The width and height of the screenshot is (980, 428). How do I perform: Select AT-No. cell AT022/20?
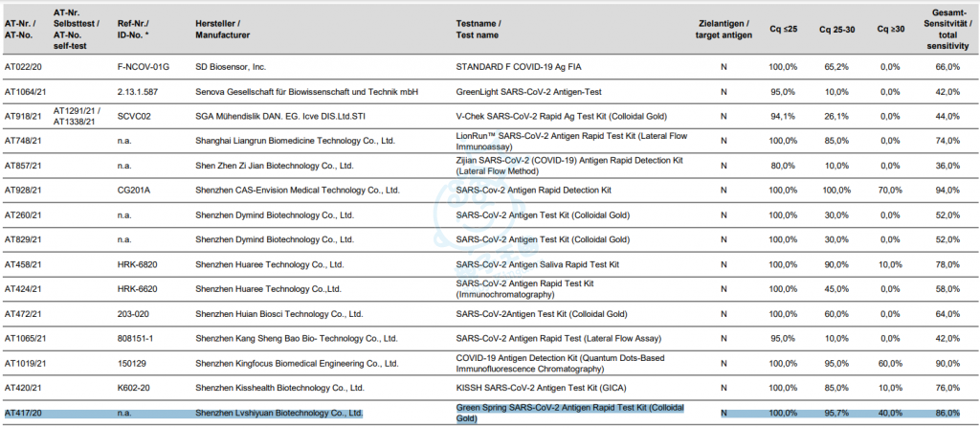click(x=24, y=66)
